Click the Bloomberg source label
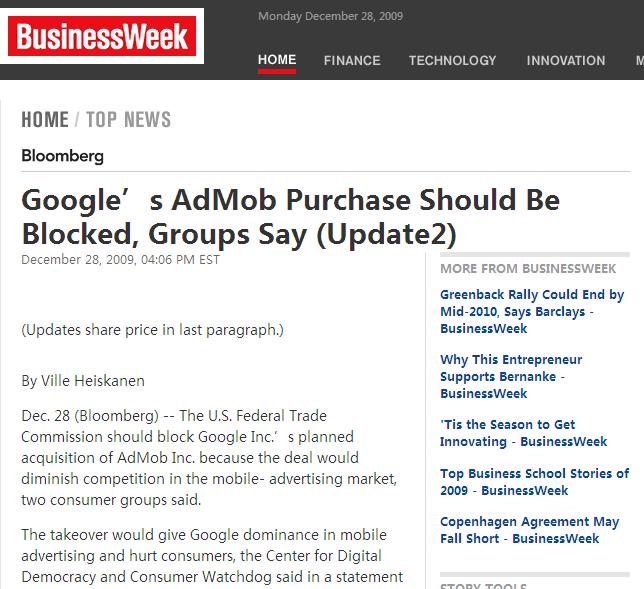The image size is (644, 589). 62,156
